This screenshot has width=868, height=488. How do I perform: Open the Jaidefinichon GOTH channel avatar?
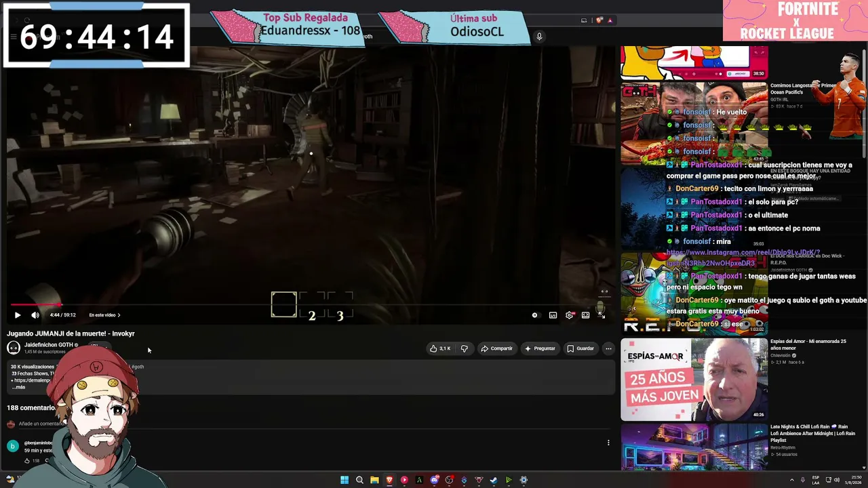(14, 348)
